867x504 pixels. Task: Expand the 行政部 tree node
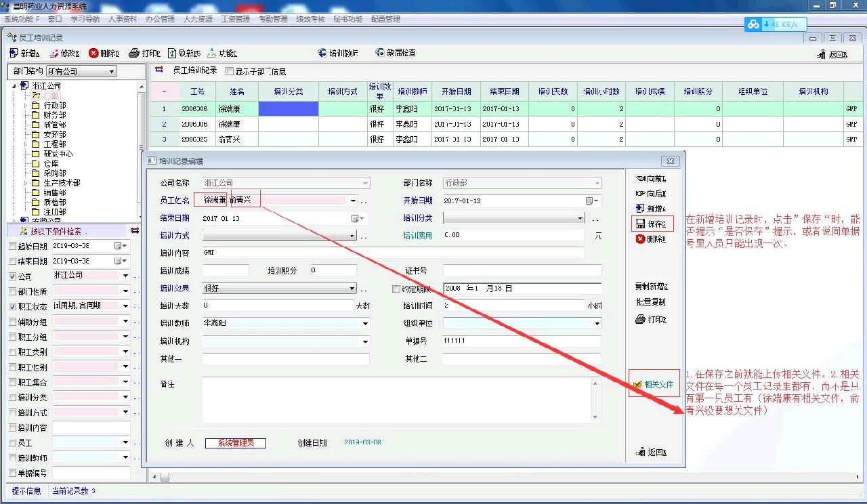pyautogui.click(x=26, y=106)
